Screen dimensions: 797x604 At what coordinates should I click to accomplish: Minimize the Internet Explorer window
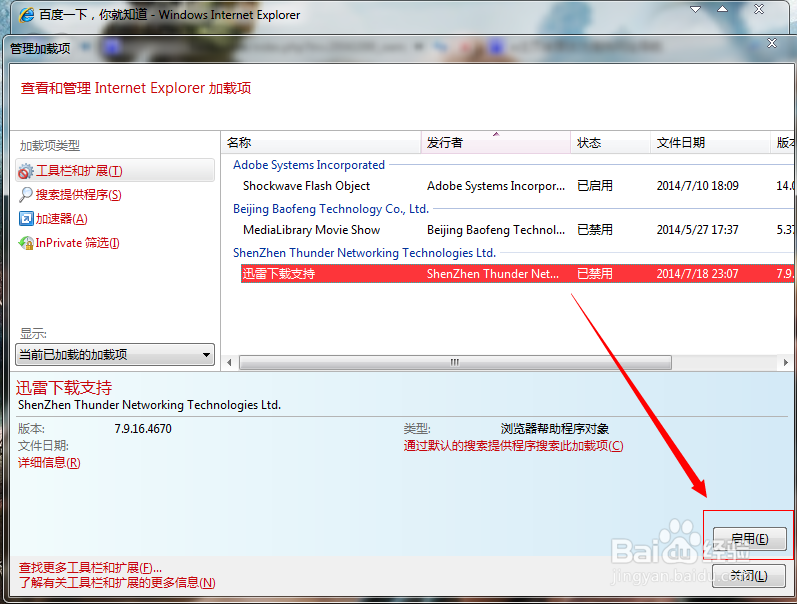coord(695,9)
